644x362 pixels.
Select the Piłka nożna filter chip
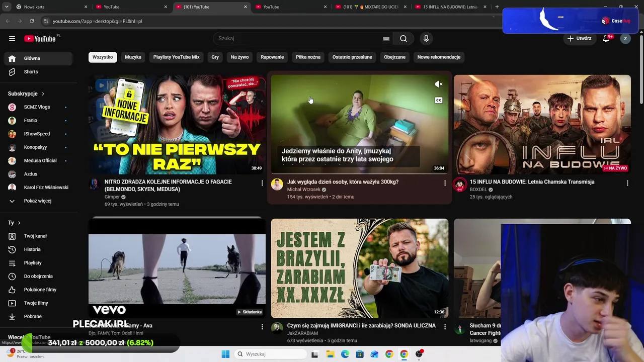(x=308, y=57)
